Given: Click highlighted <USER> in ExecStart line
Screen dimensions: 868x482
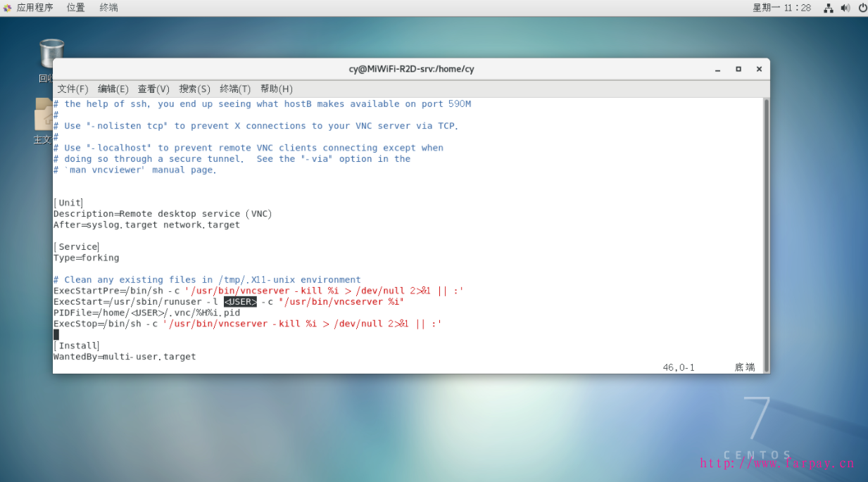Looking at the screenshot, I should click(x=241, y=302).
